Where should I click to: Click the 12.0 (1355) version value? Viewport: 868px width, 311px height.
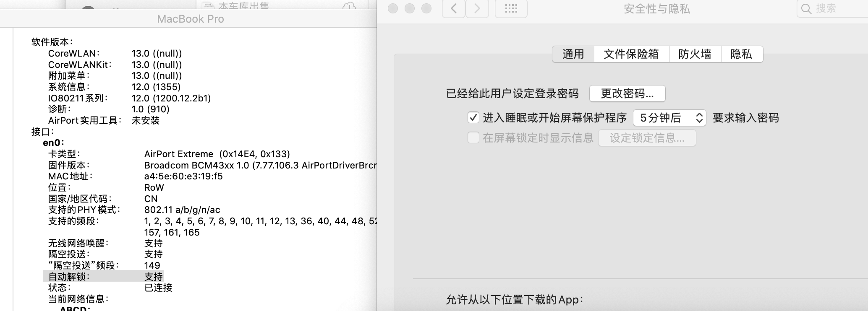tap(156, 87)
